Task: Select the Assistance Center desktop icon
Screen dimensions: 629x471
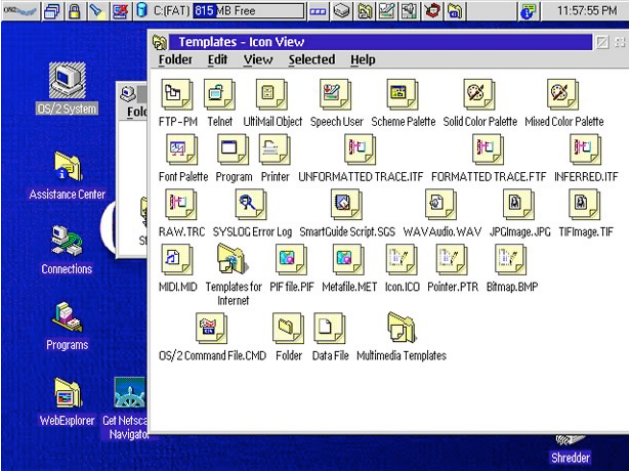Action: (x=67, y=166)
